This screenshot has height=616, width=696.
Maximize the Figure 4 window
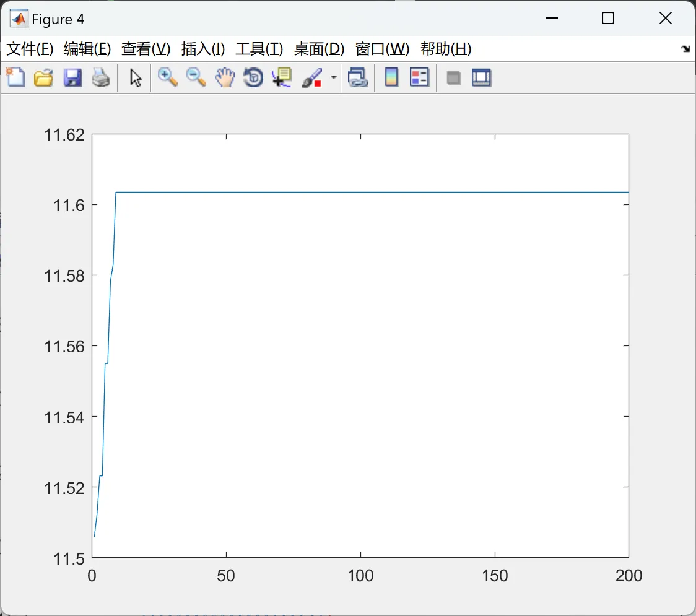(x=608, y=18)
